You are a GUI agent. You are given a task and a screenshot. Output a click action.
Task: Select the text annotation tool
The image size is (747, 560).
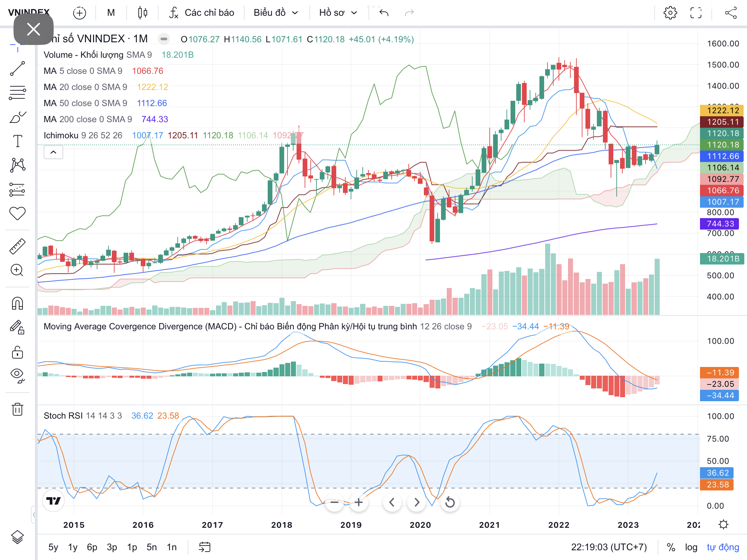tap(17, 141)
